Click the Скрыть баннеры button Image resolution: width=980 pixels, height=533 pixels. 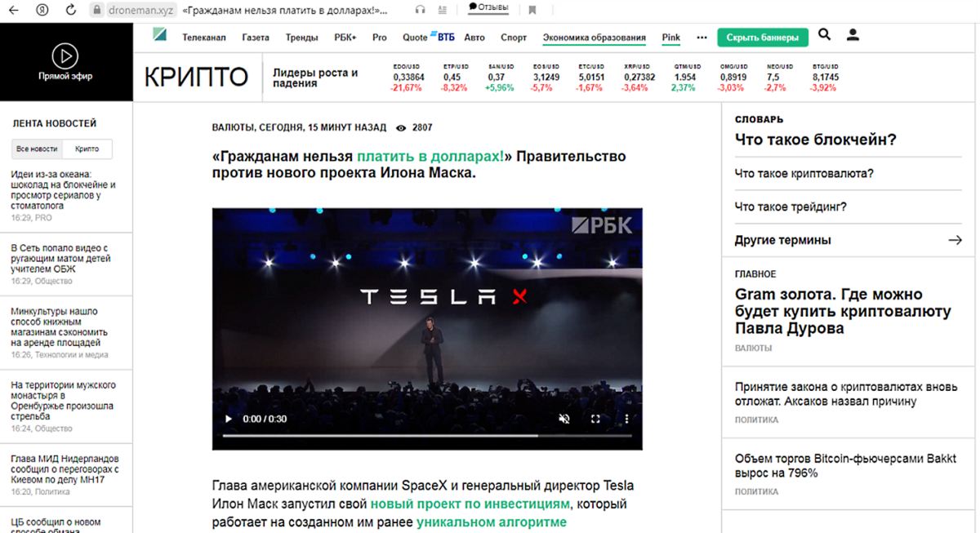[763, 38]
